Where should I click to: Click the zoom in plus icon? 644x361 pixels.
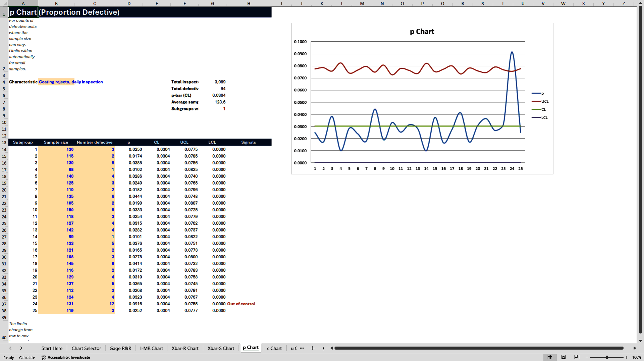click(x=626, y=357)
